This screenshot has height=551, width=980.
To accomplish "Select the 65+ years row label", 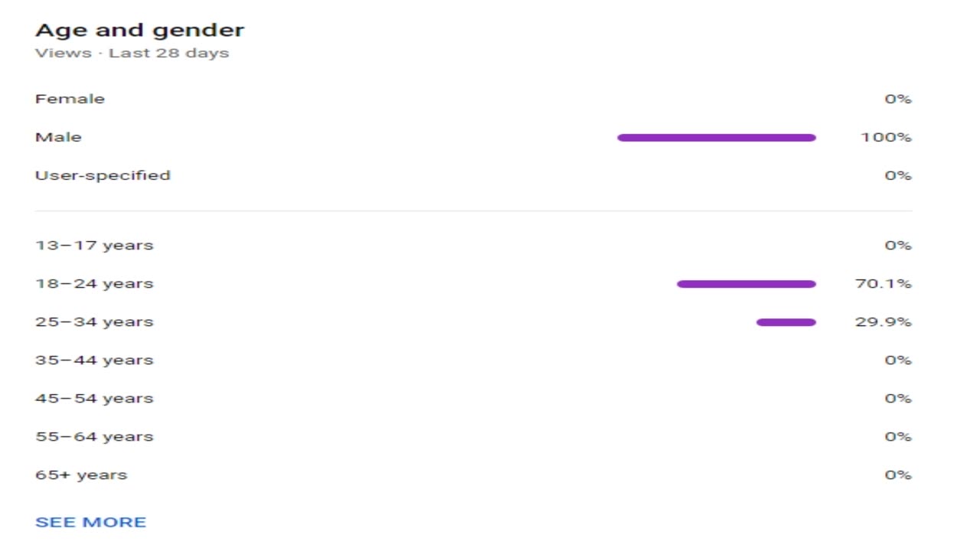I will click(x=81, y=475).
